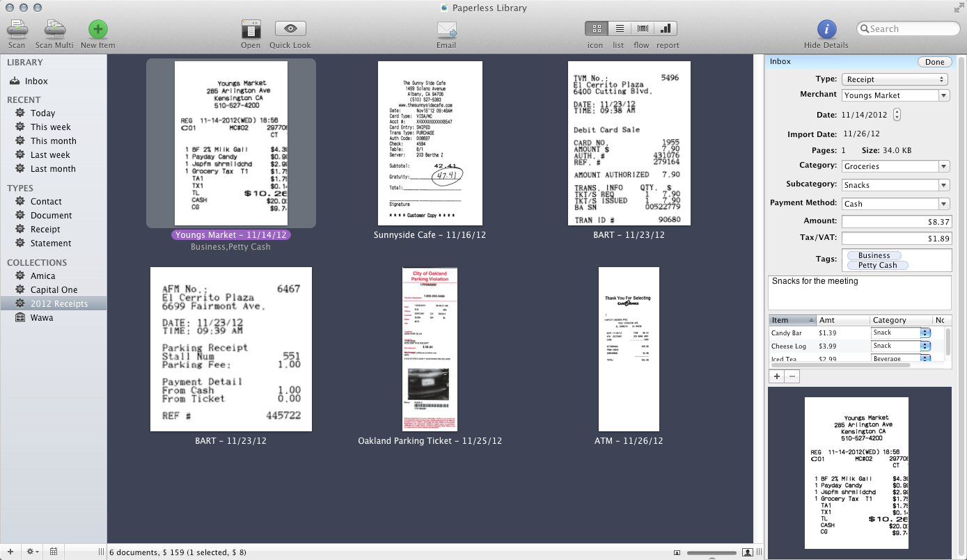Switch to list view
Viewport: 967px width, 560px height.
[619, 29]
